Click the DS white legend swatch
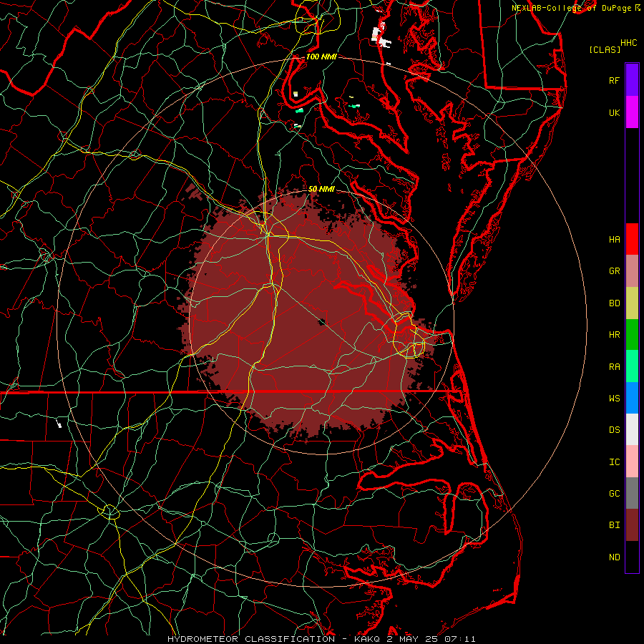644x644 pixels. (x=632, y=429)
